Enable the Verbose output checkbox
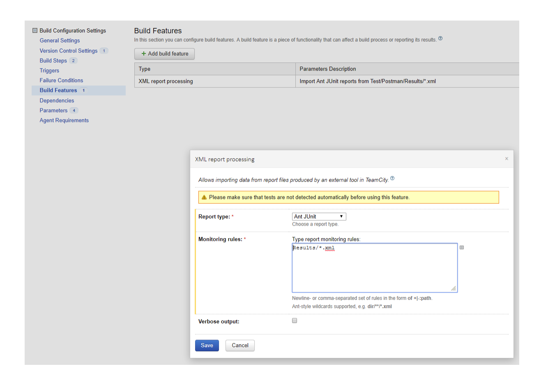This screenshot has width=548, height=392. [x=295, y=321]
